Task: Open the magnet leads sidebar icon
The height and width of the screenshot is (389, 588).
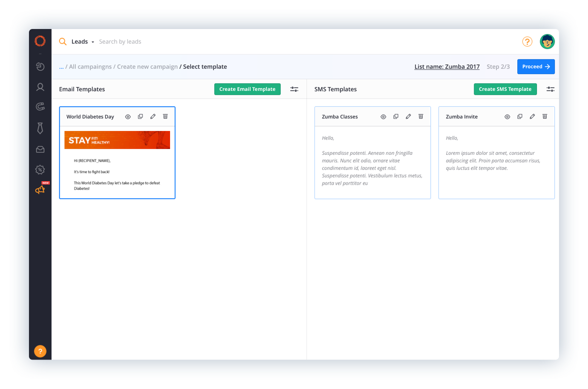Action: coord(40,107)
